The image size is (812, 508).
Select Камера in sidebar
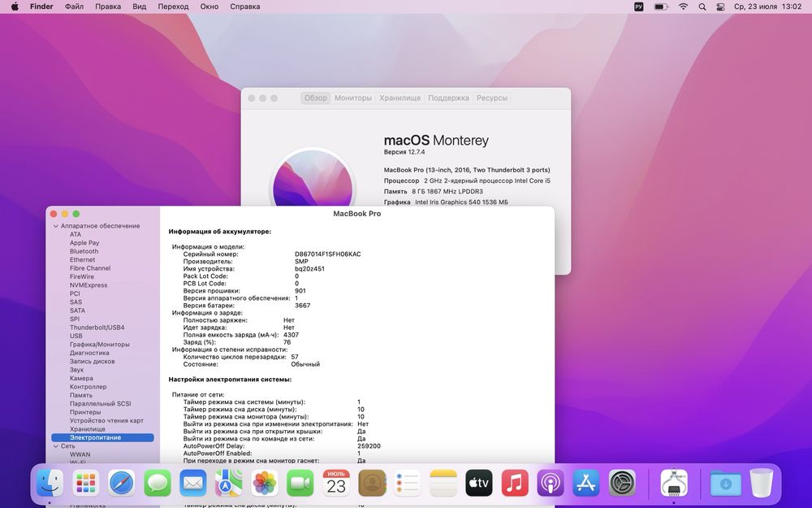click(81, 379)
